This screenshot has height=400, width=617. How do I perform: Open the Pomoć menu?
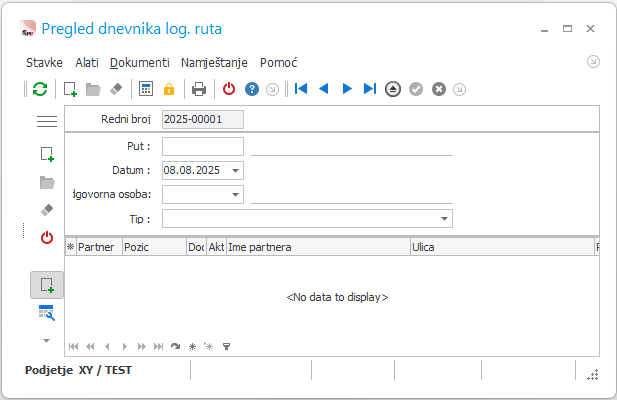[x=279, y=63]
